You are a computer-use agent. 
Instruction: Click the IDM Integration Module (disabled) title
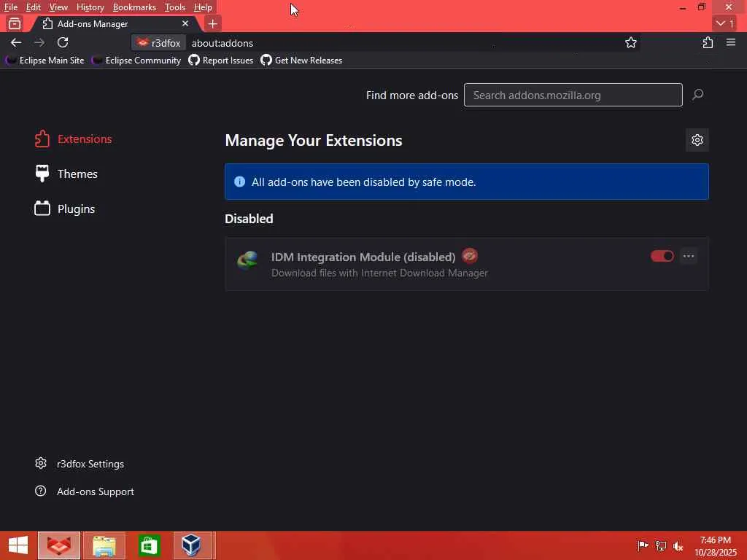coord(363,257)
